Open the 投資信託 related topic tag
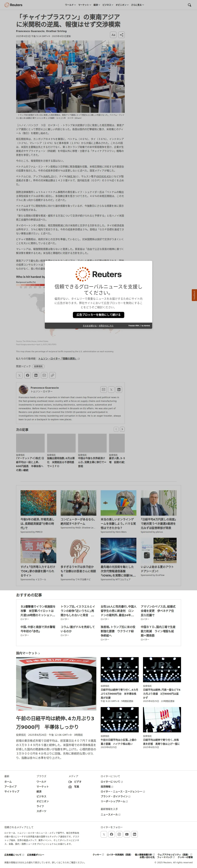The width and height of the screenshot is (197, 868). pos(39,366)
